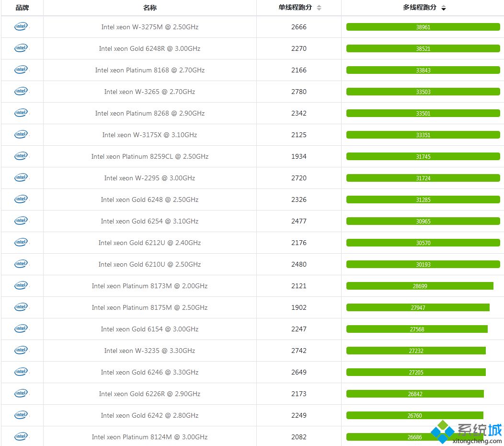Click the 品牌 column header
The image size is (504, 446).
(x=22, y=8)
